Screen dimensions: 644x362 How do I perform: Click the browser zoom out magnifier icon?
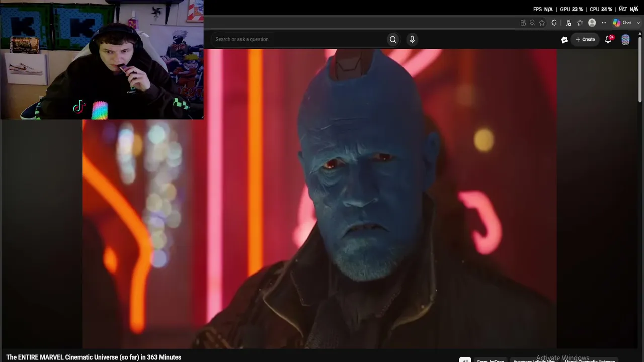pos(532,23)
